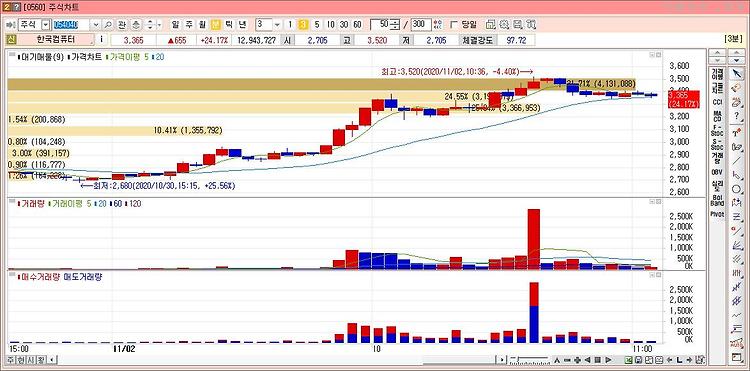Open the question mark help tool
Screen dimensions: 750x371
click(x=736, y=116)
